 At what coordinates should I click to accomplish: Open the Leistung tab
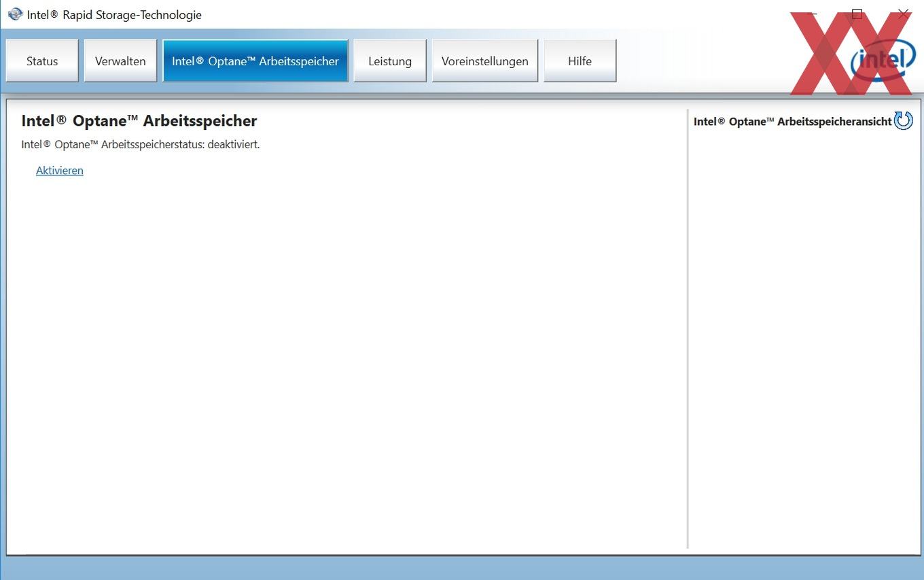pyautogui.click(x=390, y=61)
